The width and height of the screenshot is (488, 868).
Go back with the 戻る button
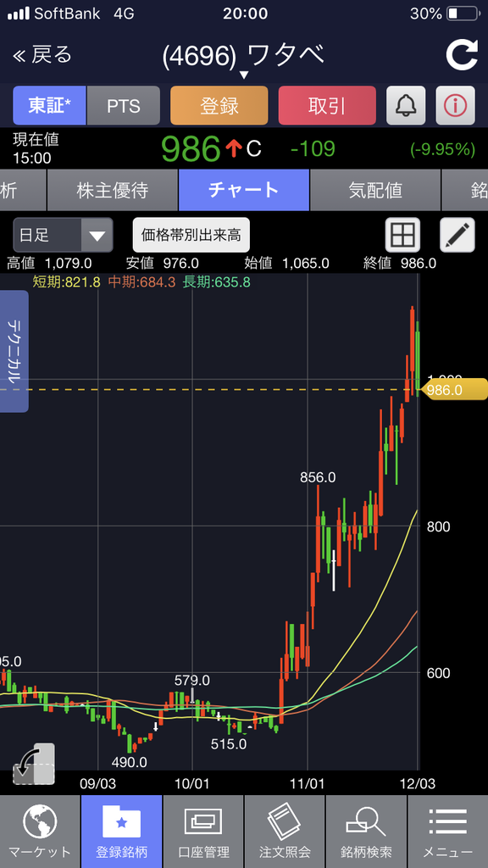[42, 55]
